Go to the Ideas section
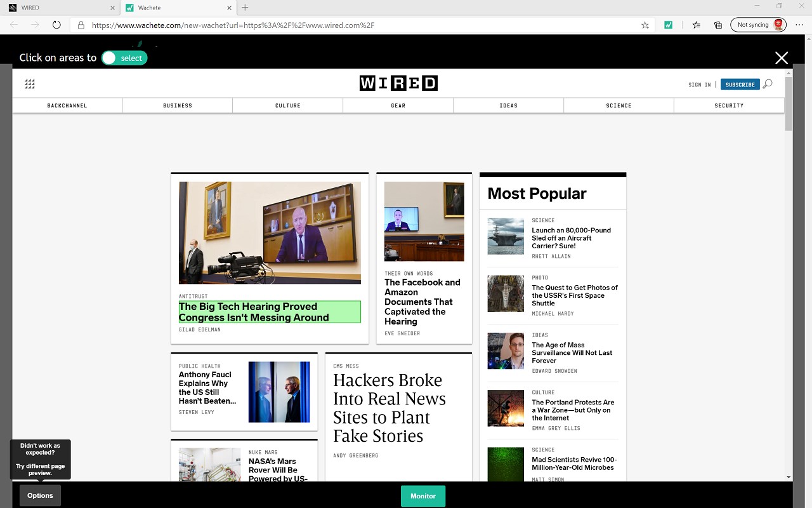 (509, 105)
